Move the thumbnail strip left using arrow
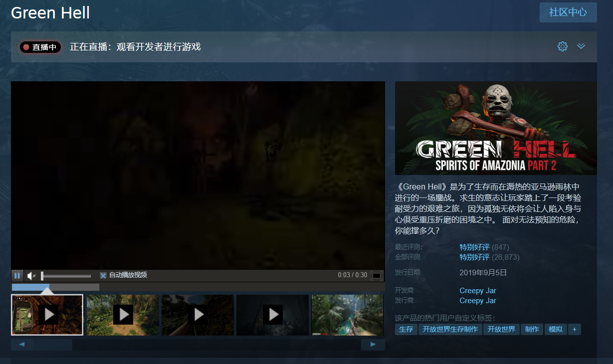Screen dimensions: 613x364 pos(22,345)
